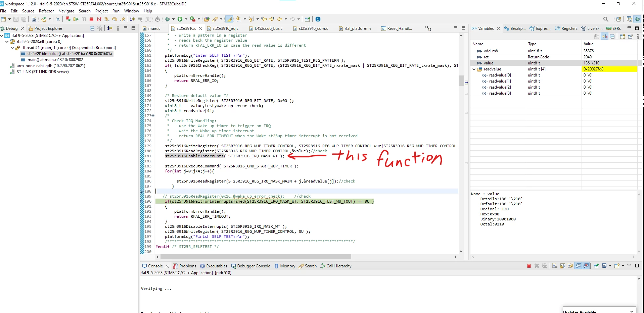
Task: Open the Memory tab in bottom panel
Action: coord(285,266)
